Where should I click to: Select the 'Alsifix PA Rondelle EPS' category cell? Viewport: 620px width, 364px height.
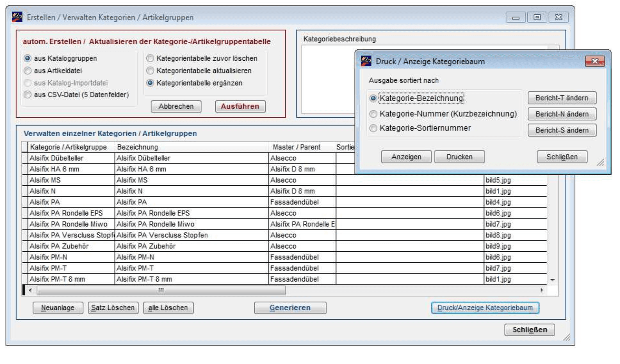pos(71,213)
